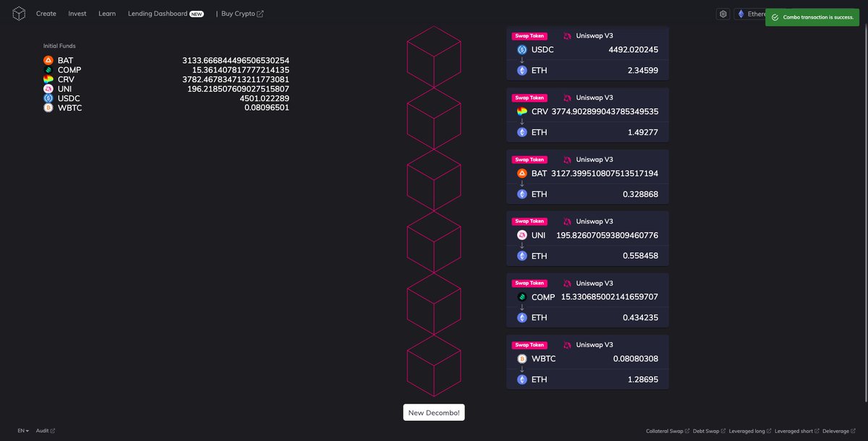The image size is (868, 441).
Task: Click the USDC token icon in the first swap card
Action: tap(522, 50)
